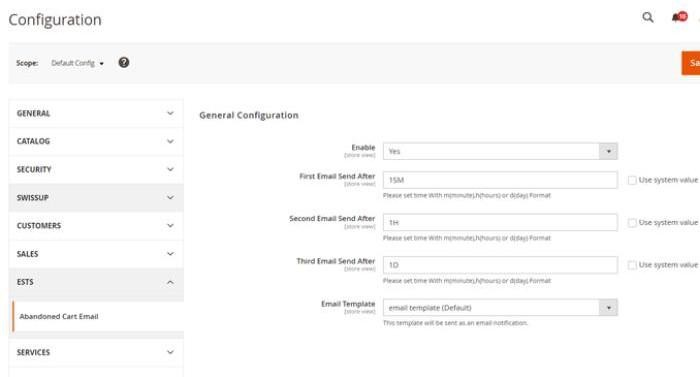Expand the CATALOG section chevron

(x=170, y=142)
